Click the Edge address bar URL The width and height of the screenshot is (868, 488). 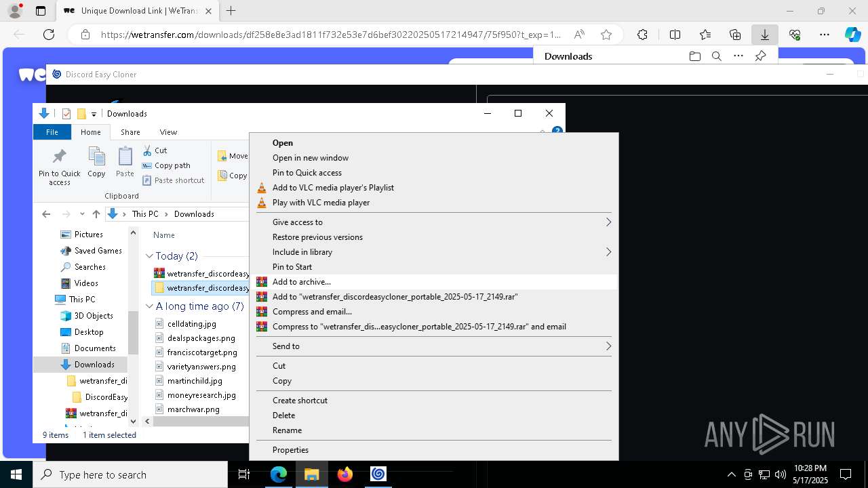(x=331, y=35)
